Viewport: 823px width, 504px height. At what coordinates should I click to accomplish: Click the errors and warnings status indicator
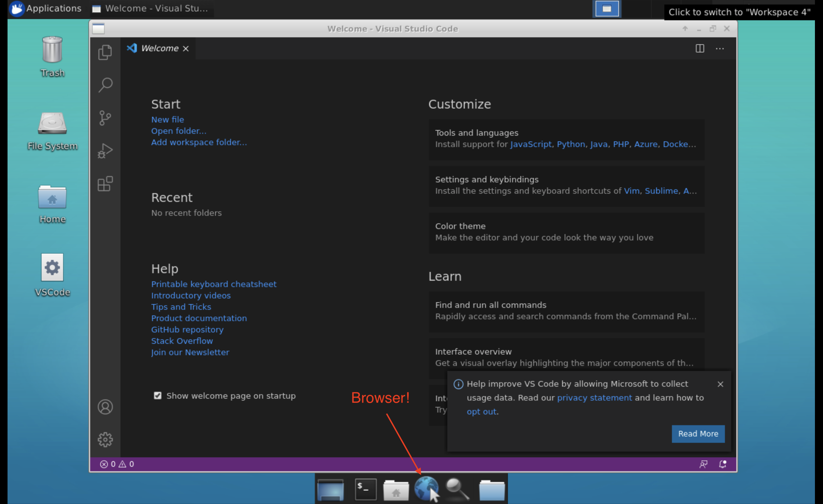click(117, 464)
